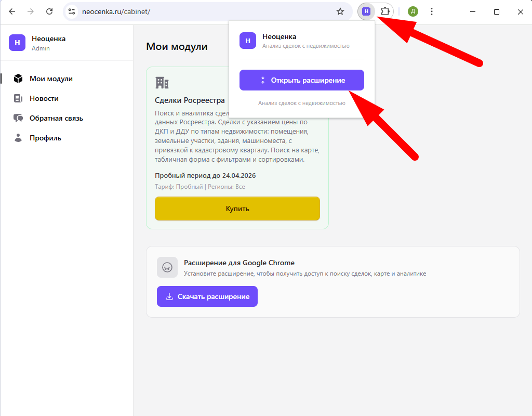532x416 pixels.
Task: Click the cube icon beside Мои модули
Action: click(18, 79)
